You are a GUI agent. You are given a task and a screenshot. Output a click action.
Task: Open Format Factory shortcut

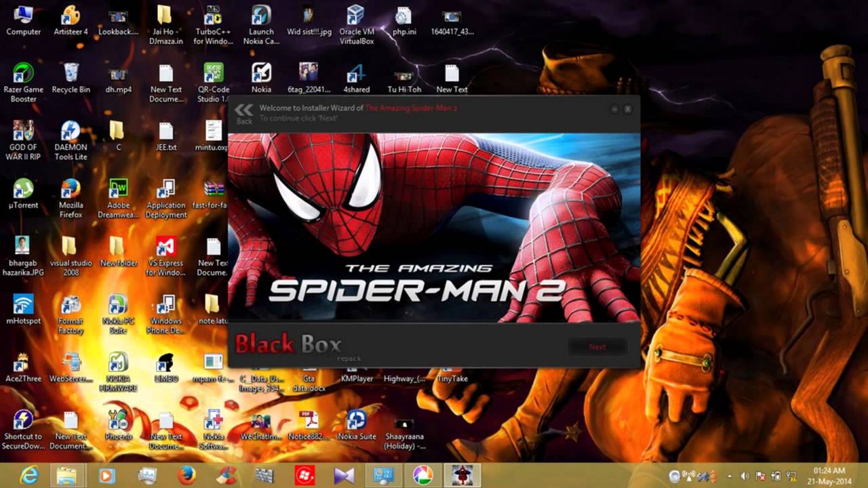click(x=71, y=314)
